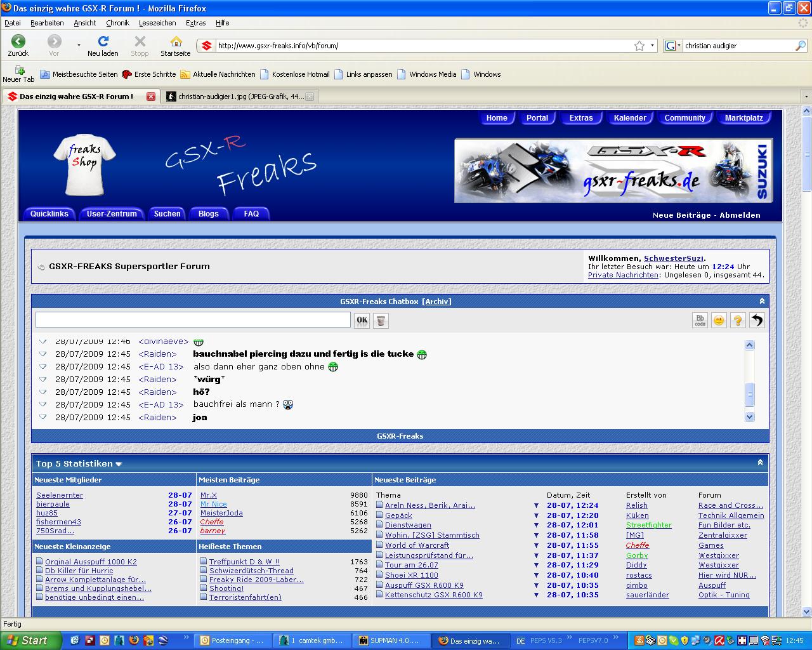
Task: Open the chatbox Archiv link
Action: pyautogui.click(x=437, y=302)
